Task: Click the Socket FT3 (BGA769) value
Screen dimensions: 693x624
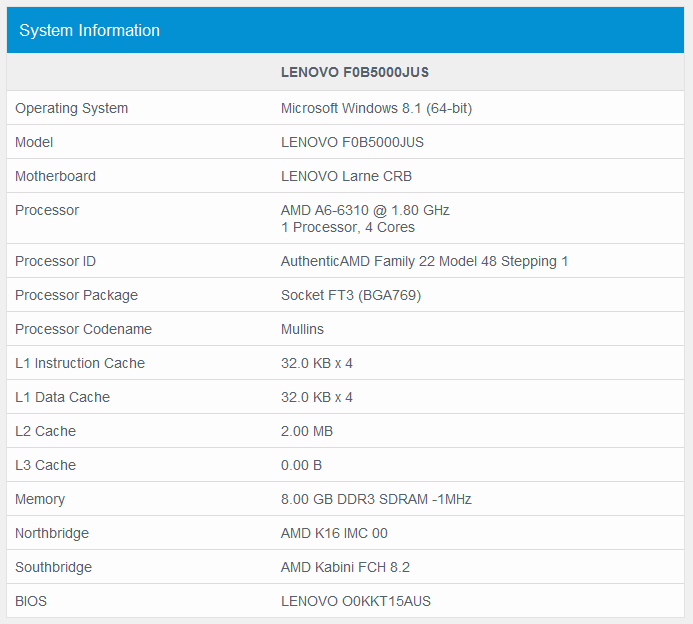Action: tap(351, 295)
